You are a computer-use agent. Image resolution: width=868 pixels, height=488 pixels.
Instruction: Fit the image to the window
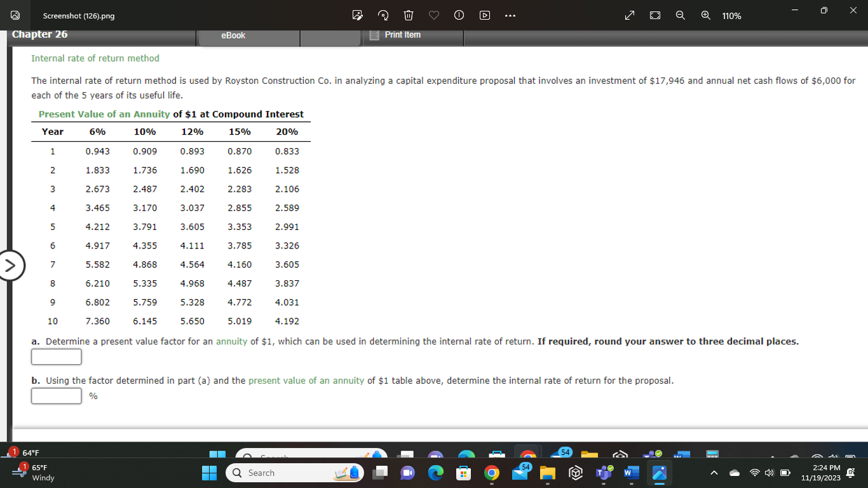[x=655, y=15]
